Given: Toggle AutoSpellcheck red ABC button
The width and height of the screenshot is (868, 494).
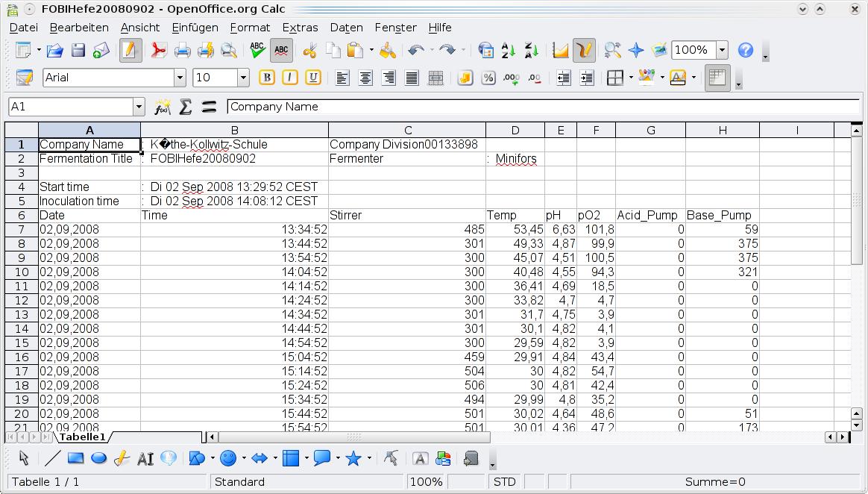Looking at the screenshot, I should coord(281,51).
